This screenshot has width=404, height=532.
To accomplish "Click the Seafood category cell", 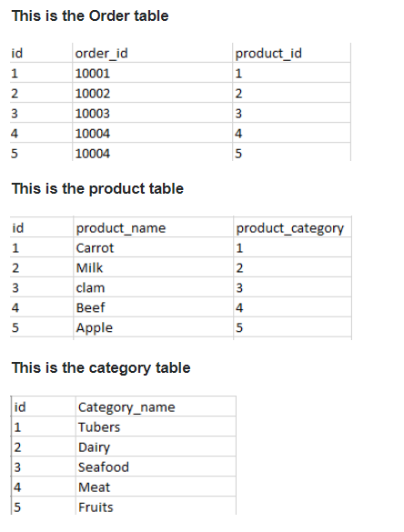I will coord(156,467).
